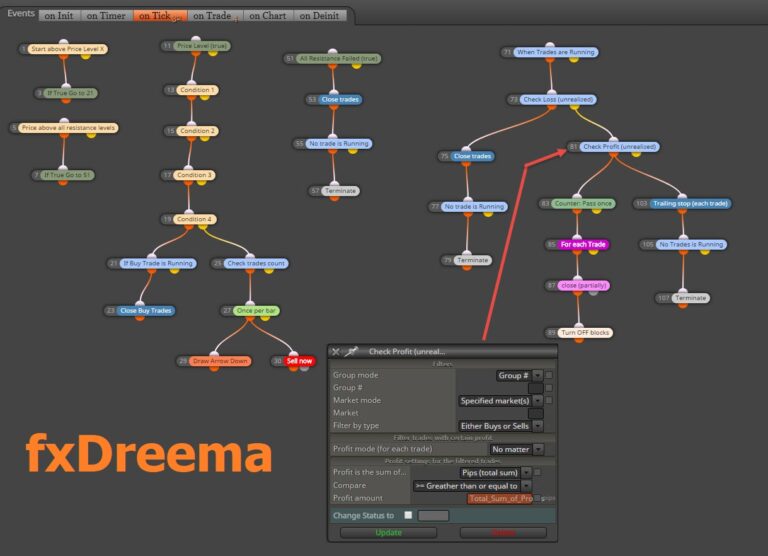
Task: Open the on Chart events tab
Action: [x=268, y=16]
